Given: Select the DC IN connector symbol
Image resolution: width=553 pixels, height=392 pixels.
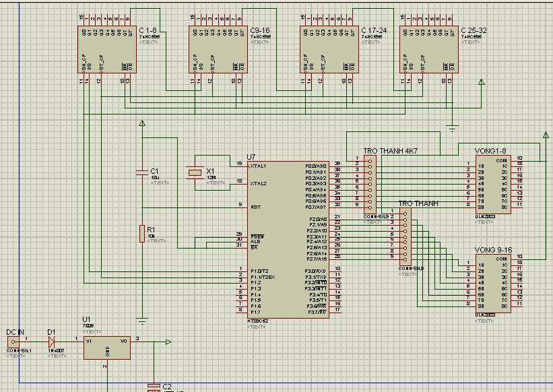Looking at the screenshot, I should click(13, 341).
